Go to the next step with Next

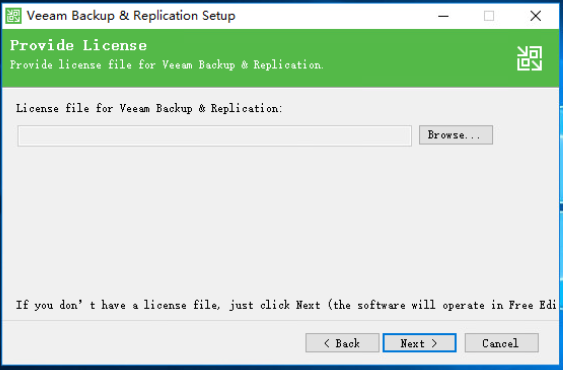coord(419,343)
